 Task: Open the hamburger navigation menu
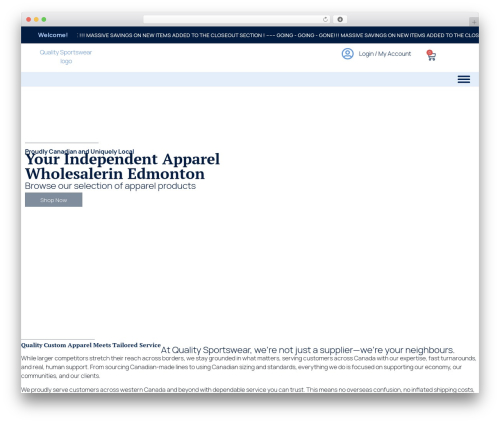coord(464,79)
